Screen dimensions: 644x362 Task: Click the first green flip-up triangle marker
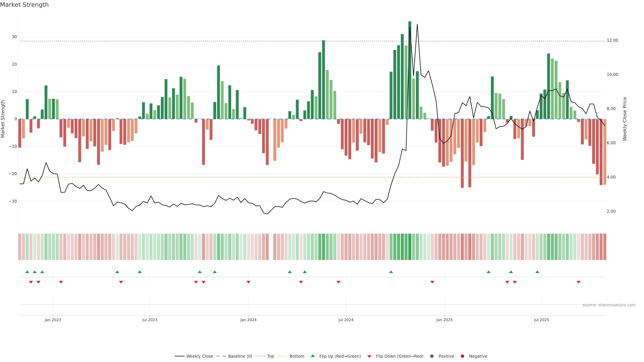[27, 272]
